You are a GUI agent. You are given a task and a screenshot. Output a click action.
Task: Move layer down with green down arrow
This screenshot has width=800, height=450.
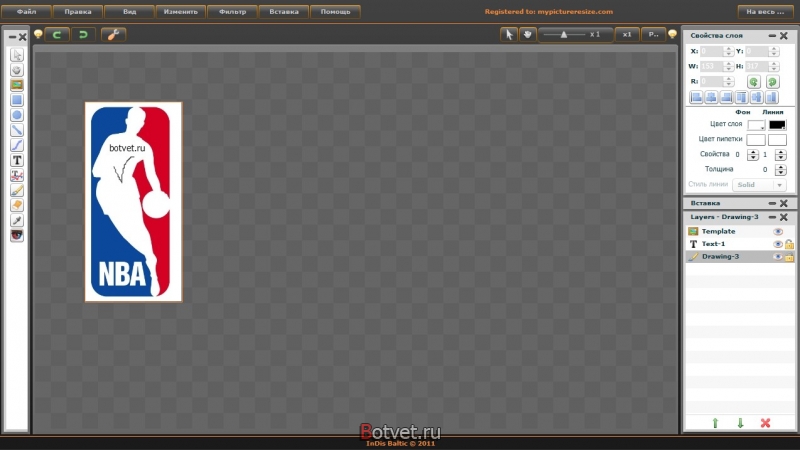point(740,423)
